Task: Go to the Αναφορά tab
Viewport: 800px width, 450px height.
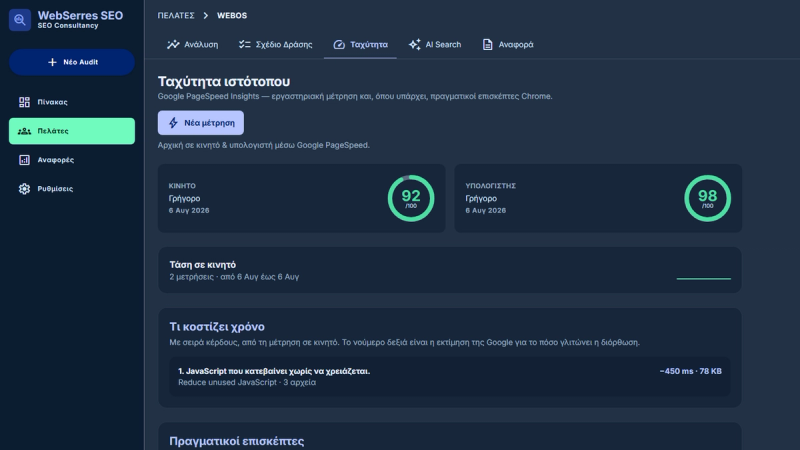Action: [508, 44]
